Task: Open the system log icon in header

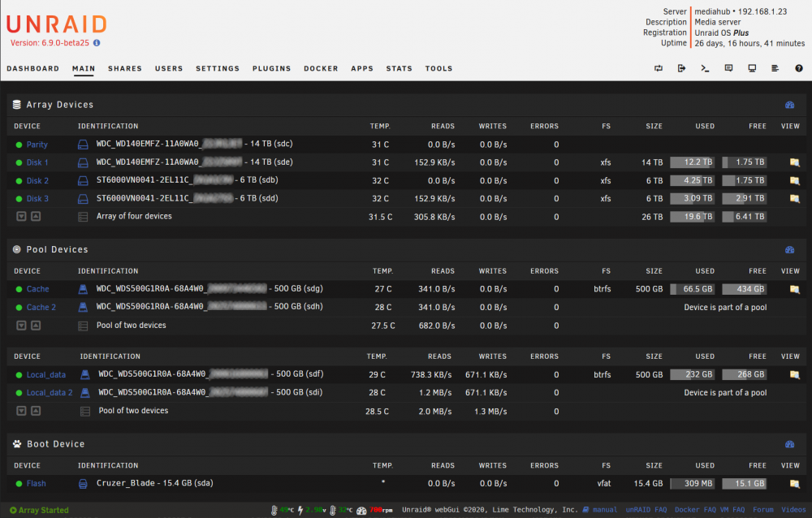Action: coord(775,68)
